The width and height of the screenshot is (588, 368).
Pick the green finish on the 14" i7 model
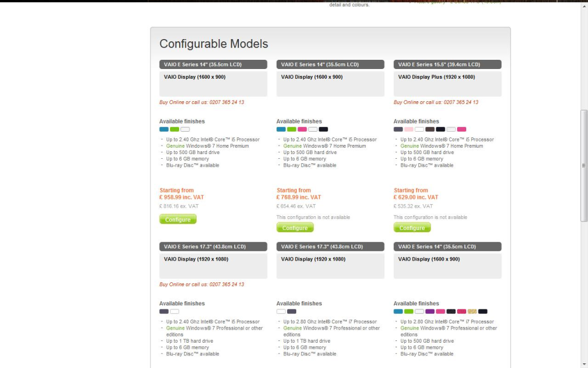pos(408,311)
